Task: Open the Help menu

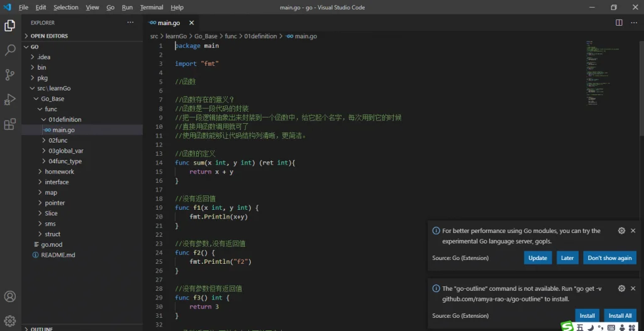Action: pyautogui.click(x=177, y=8)
